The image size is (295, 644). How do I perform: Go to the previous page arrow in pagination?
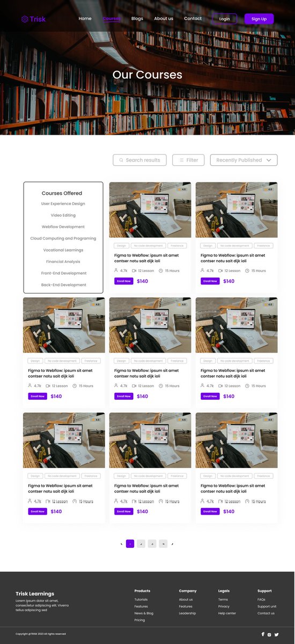(x=122, y=544)
